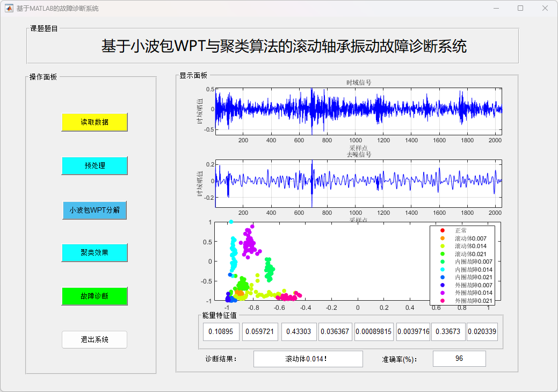The image size is (558, 392).
Task: Click the 准确率 field showing 96
Action: [x=459, y=359]
